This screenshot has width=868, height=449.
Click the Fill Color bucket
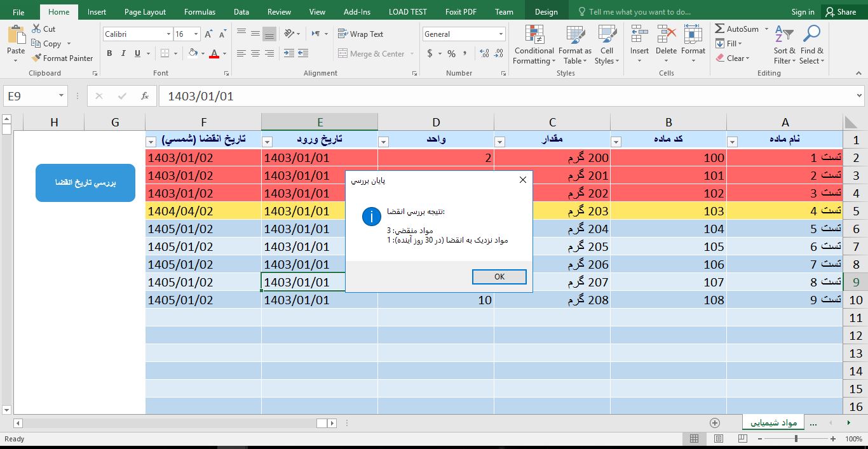[x=194, y=53]
